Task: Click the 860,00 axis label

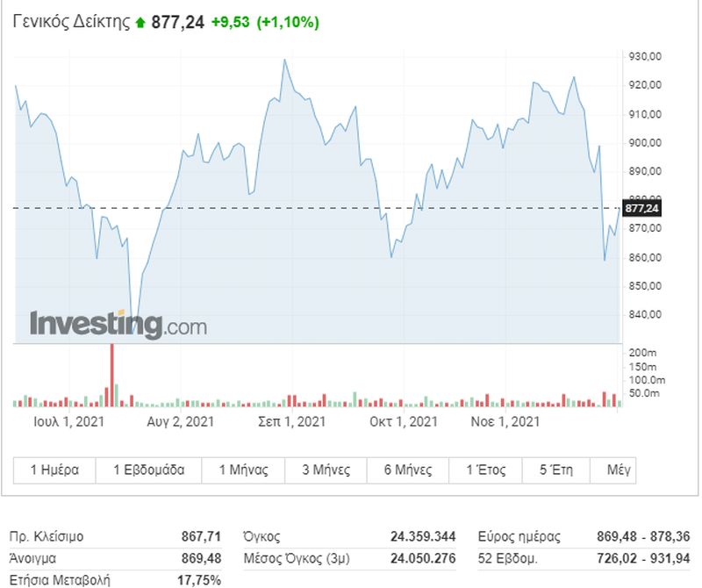Action: pos(645,257)
